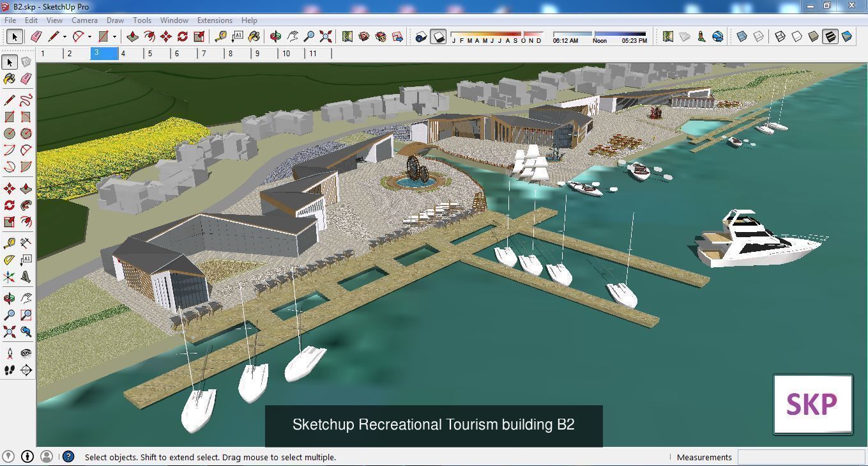Pick Paint Bucket in Getting Started toolbar
This screenshot has height=466, width=868.
coord(254,36)
